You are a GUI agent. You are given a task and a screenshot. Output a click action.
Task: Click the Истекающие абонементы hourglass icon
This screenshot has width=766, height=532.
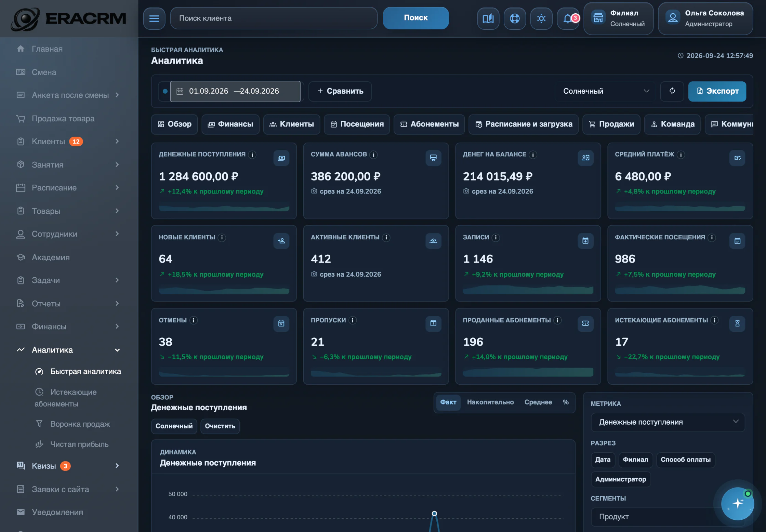click(x=737, y=323)
